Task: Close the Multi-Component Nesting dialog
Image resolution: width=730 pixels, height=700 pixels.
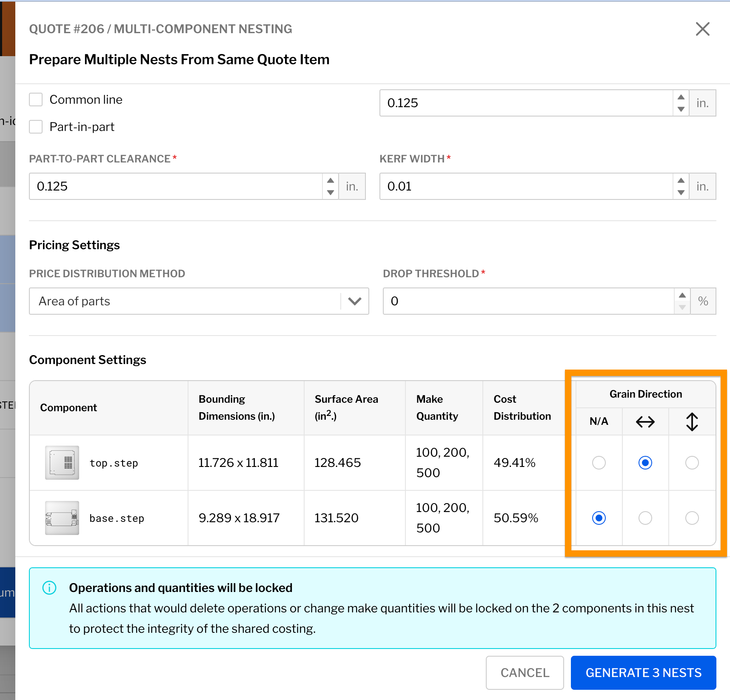Action: point(702,29)
